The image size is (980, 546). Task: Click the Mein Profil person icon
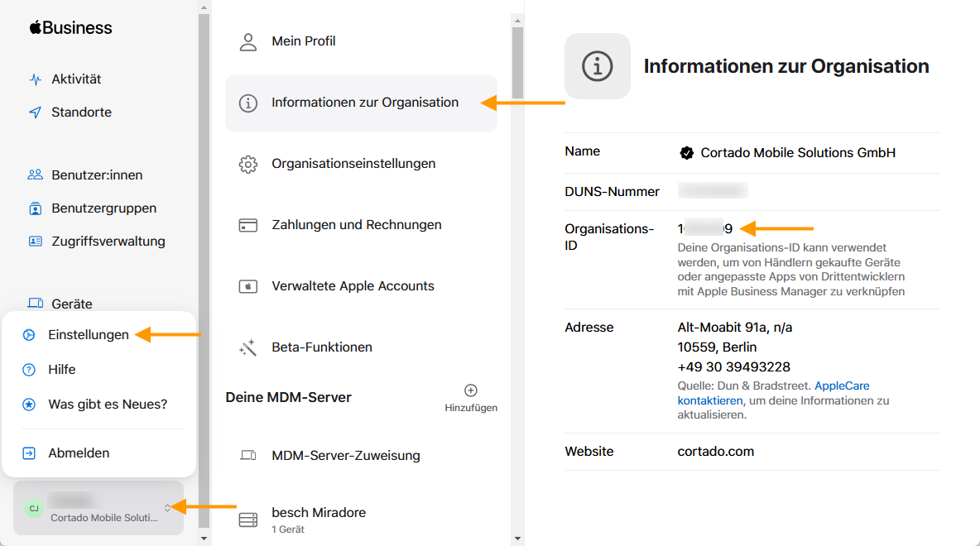tap(248, 42)
